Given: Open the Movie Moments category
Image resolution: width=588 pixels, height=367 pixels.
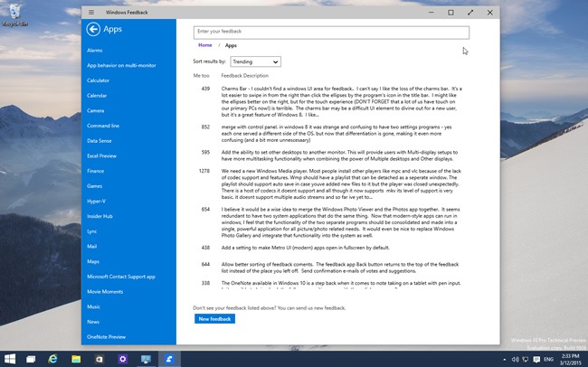Looking at the screenshot, I should 105,291.
